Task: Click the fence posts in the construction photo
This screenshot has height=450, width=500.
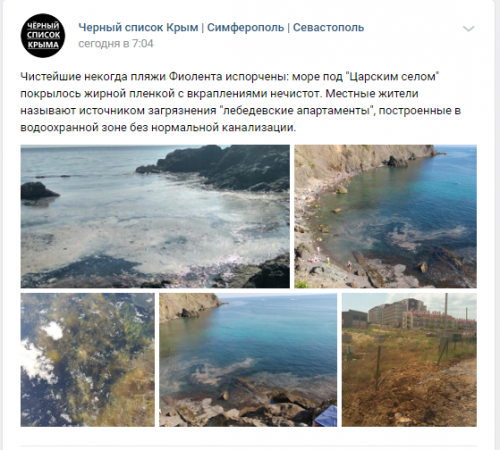Action: point(378,367)
